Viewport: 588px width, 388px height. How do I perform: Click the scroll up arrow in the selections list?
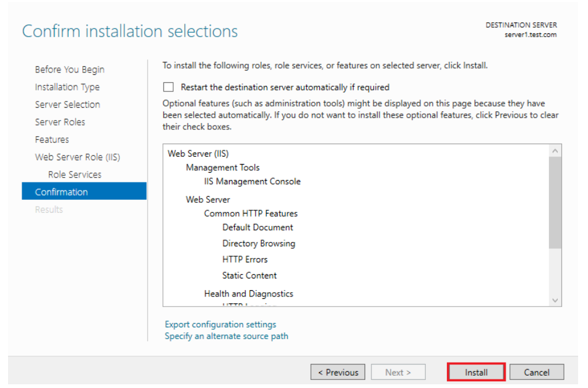(x=555, y=151)
